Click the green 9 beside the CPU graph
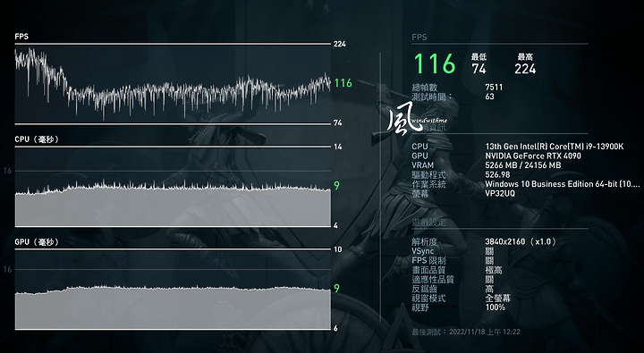Image resolution: width=644 pixels, height=353 pixels. (x=337, y=186)
